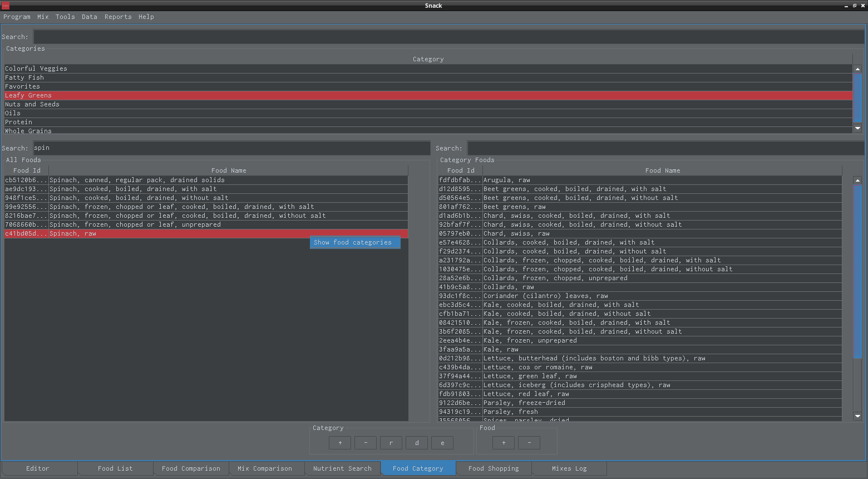Focus the All Foods search field containing 'spin'
868x479 pixels.
point(231,148)
